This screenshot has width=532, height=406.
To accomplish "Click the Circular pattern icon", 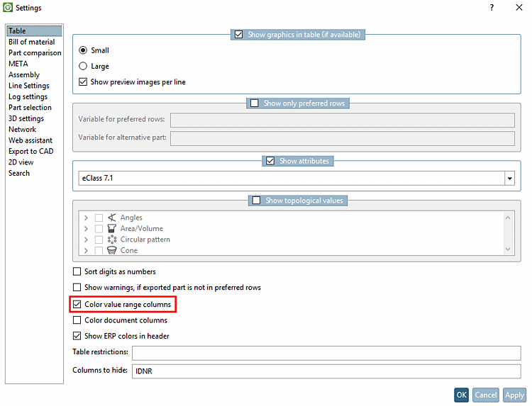I will pyautogui.click(x=111, y=239).
